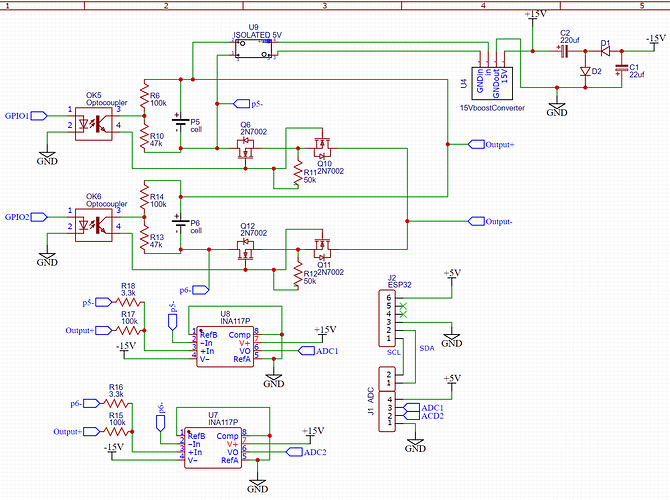Select MOSFET Q11 2N7002
The height and width of the screenshot is (500, 670).
coord(322,250)
